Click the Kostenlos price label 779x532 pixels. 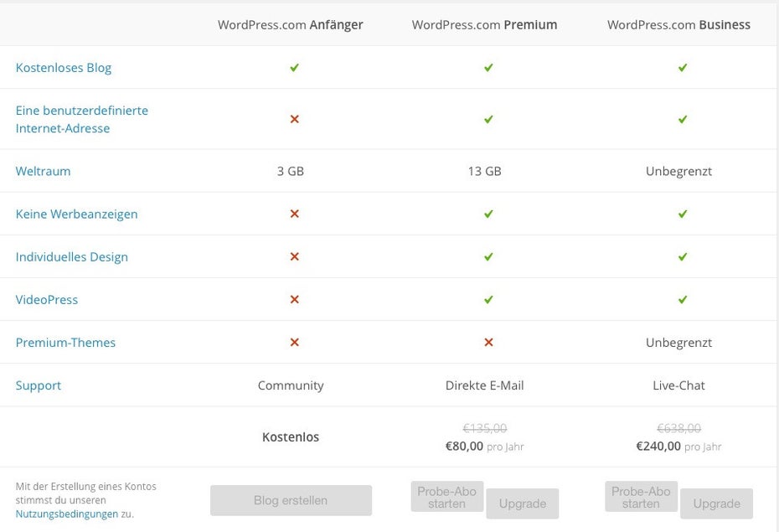click(291, 437)
